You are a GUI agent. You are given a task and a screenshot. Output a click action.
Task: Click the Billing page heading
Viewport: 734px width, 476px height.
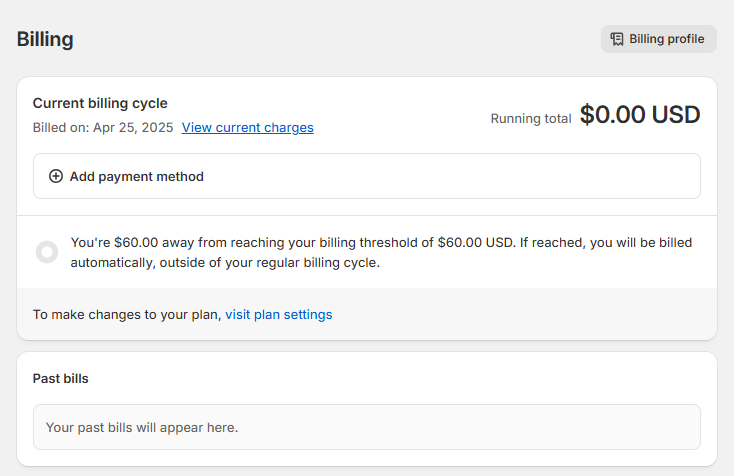click(x=45, y=40)
